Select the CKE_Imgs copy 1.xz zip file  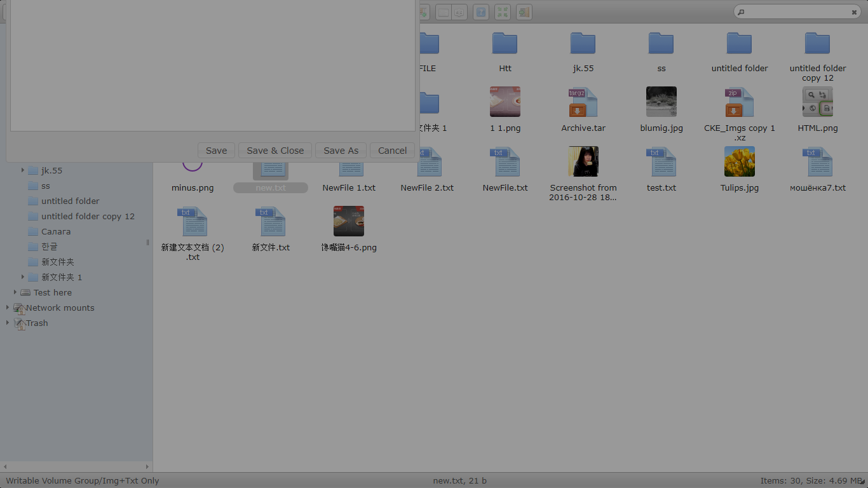pos(739,102)
